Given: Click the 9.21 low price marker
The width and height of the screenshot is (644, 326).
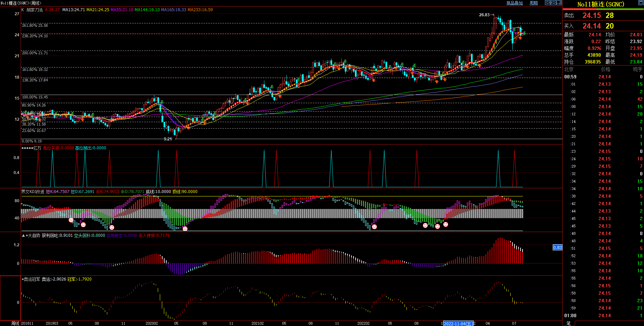Looking at the screenshot, I should point(168,139).
